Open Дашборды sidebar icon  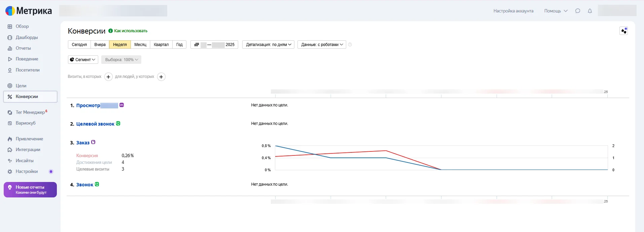[x=10, y=38]
